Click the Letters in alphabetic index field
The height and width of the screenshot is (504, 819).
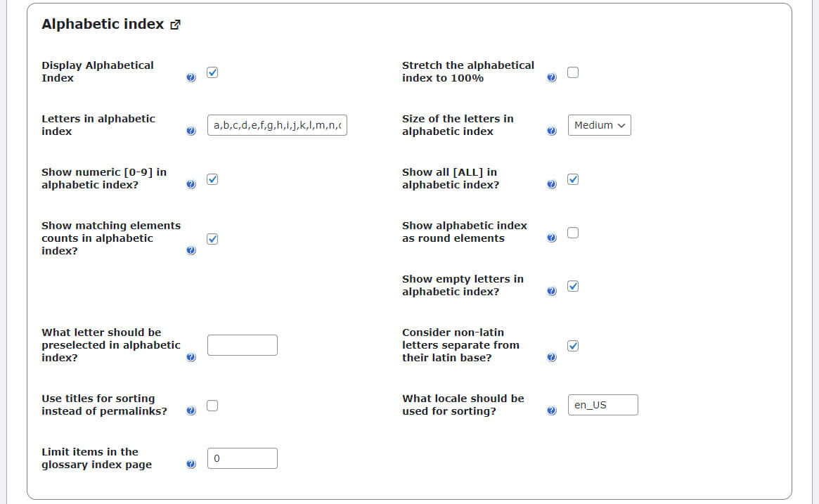277,125
